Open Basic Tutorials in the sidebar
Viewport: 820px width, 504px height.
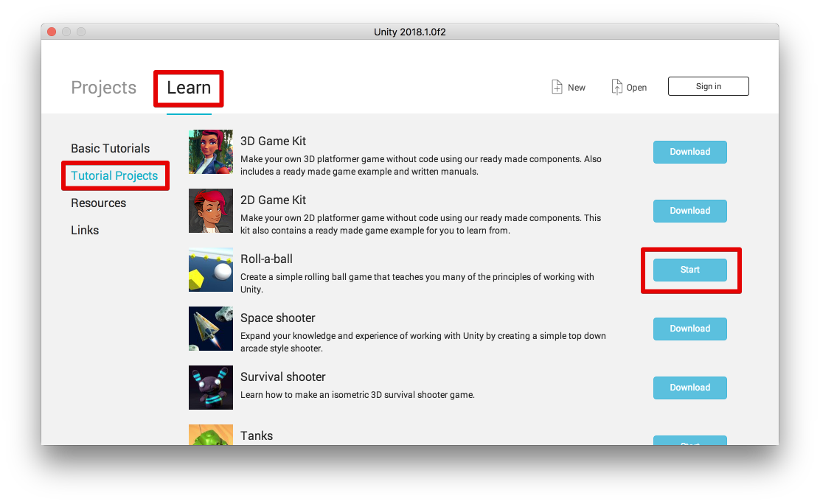click(111, 149)
